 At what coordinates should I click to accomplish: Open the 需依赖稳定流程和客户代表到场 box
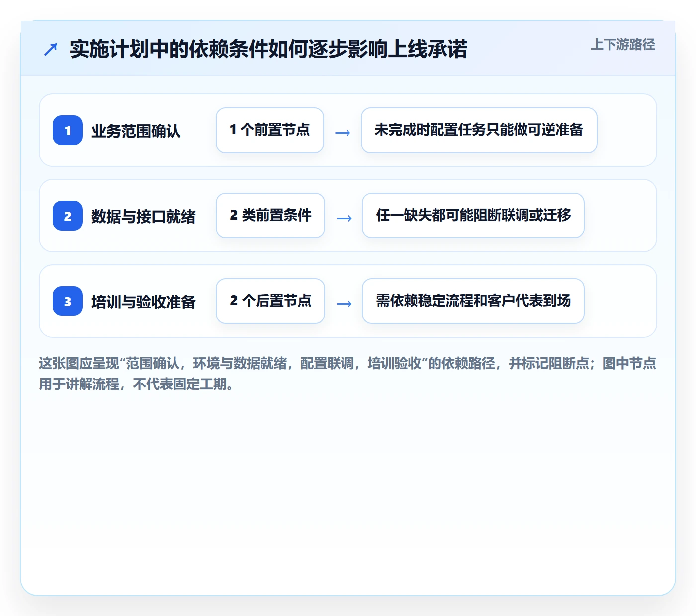point(473,301)
